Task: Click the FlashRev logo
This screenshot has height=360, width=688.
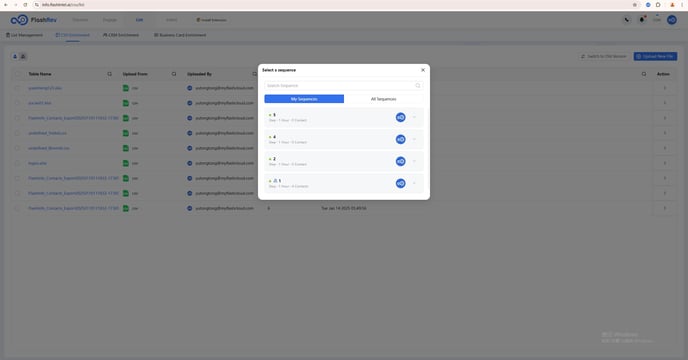Action: [34, 20]
